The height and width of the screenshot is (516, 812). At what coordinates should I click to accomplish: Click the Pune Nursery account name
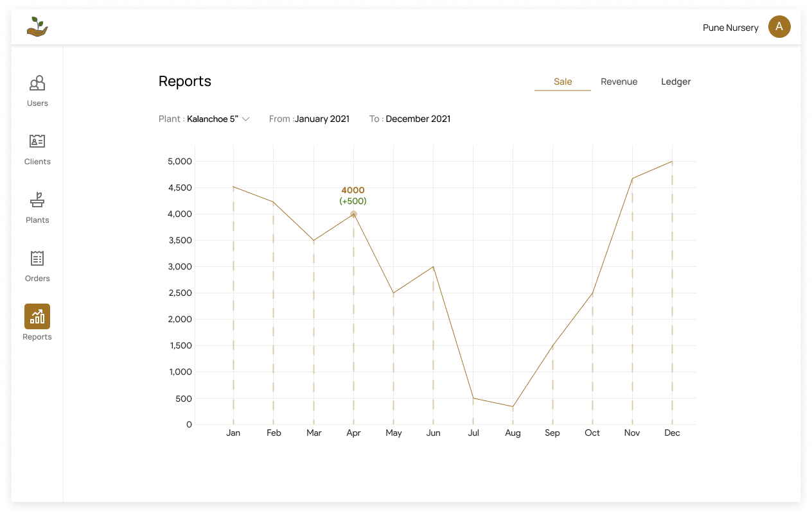(730, 28)
